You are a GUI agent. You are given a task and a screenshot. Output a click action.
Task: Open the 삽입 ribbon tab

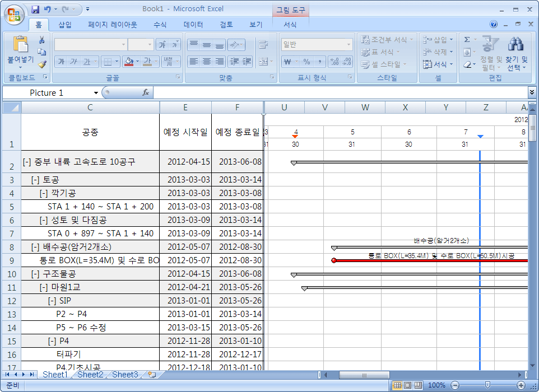point(65,25)
